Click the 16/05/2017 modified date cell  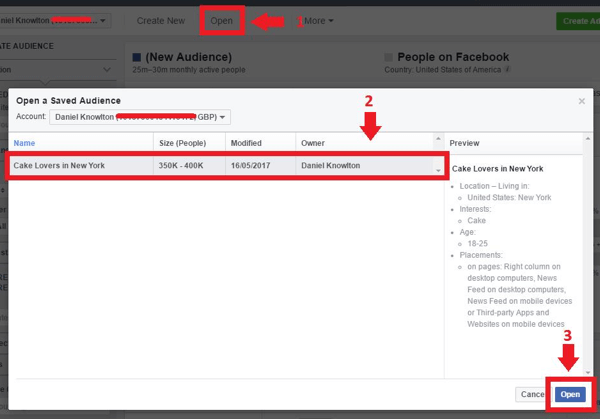tap(250, 165)
